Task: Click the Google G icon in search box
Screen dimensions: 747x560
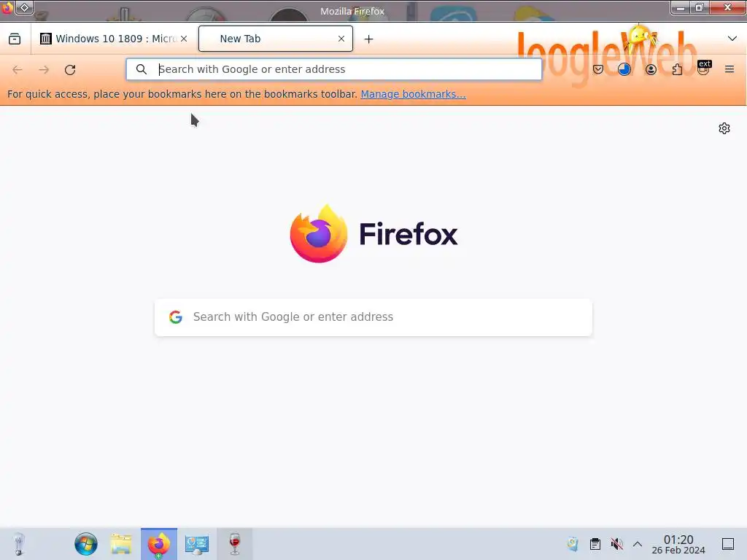Action: [x=176, y=317]
